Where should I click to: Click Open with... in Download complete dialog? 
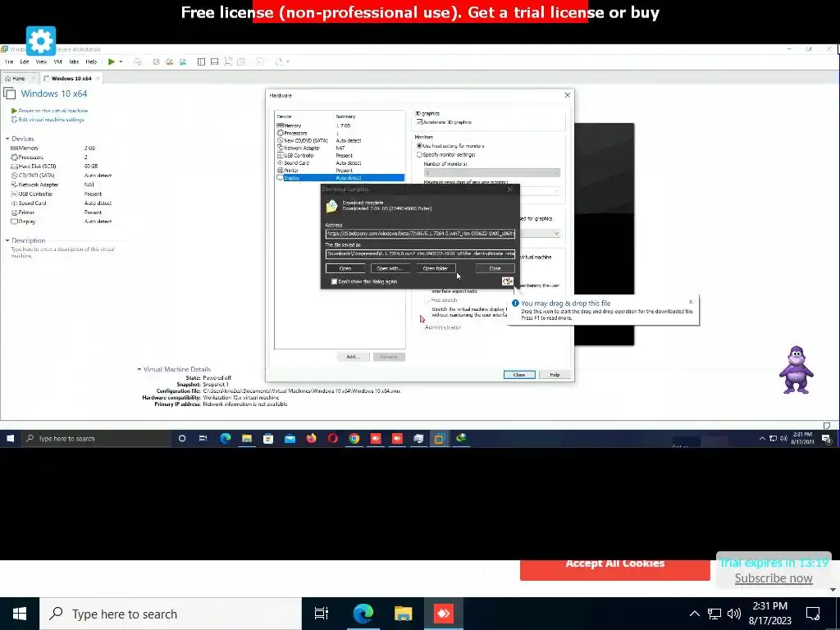(x=390, y=268)
